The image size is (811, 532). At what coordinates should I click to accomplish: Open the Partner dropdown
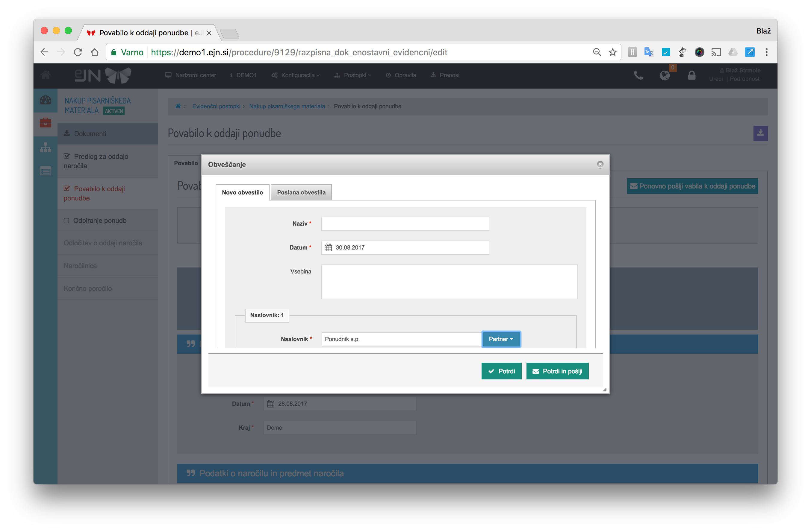(x=501, y=339)
